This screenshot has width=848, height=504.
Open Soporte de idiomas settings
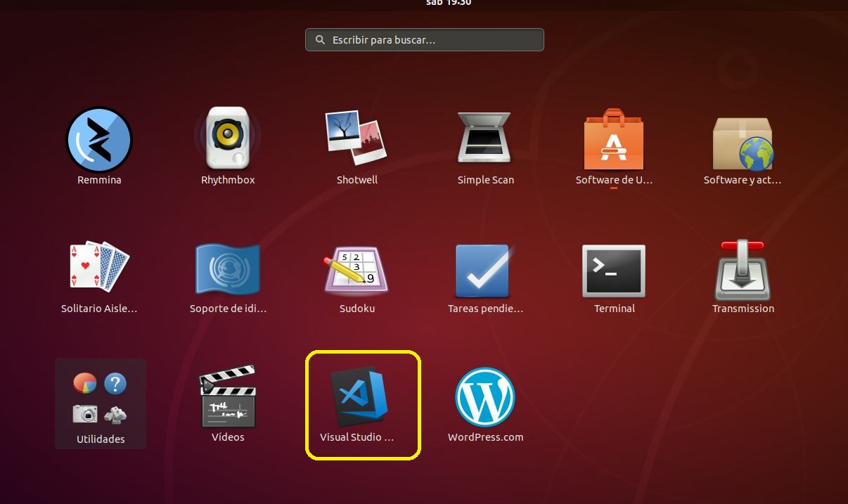coord(227,267)
